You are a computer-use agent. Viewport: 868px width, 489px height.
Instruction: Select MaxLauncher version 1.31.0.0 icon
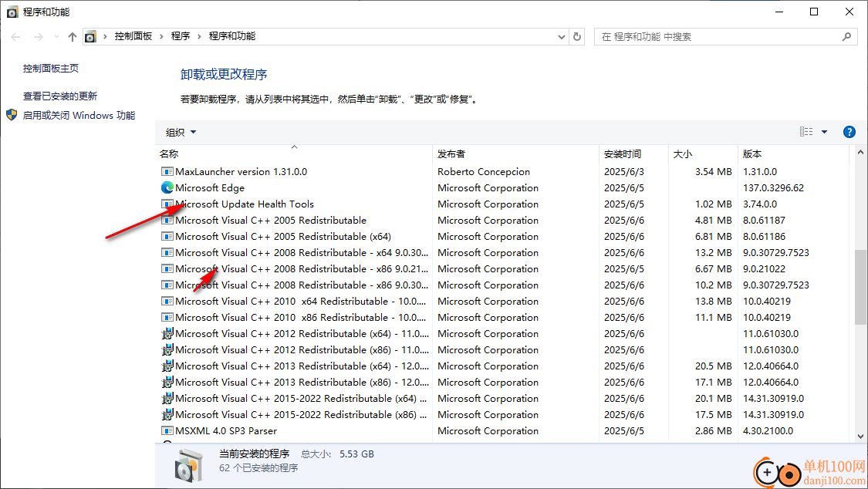coord(167,171)
